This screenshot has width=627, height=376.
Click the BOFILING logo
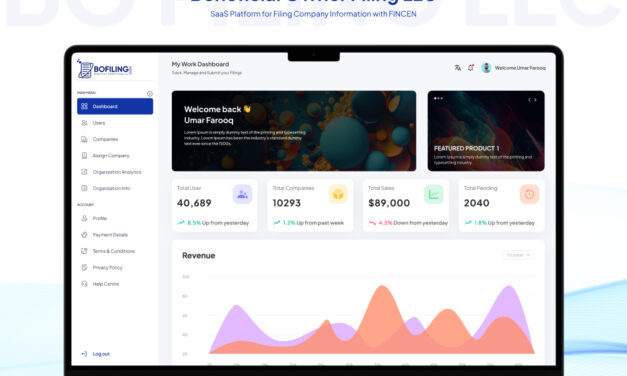pos(104,69)
